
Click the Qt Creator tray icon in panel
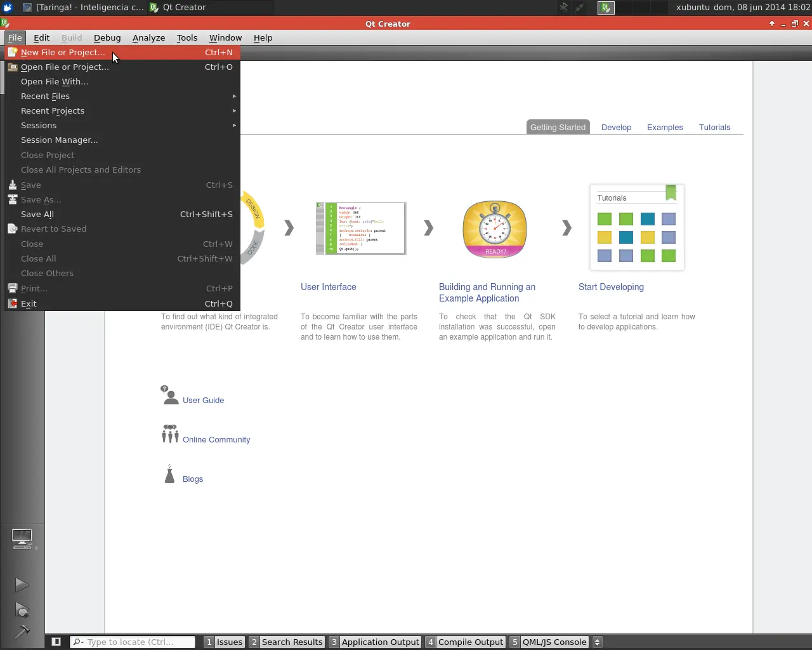[x=606, y=8]
